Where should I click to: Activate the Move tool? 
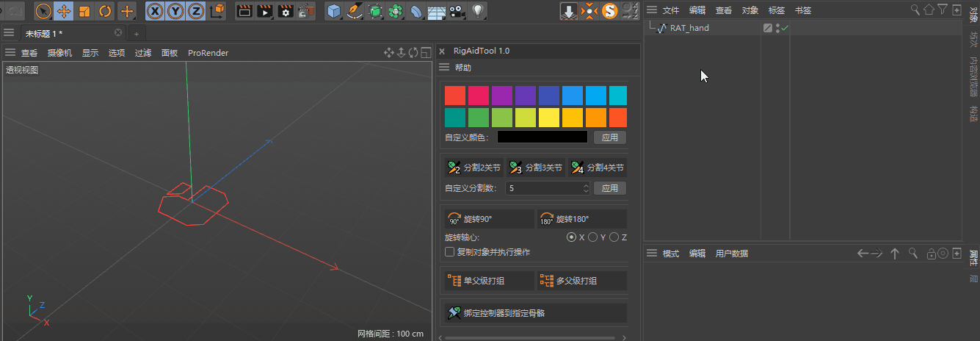tap(64, 11)
